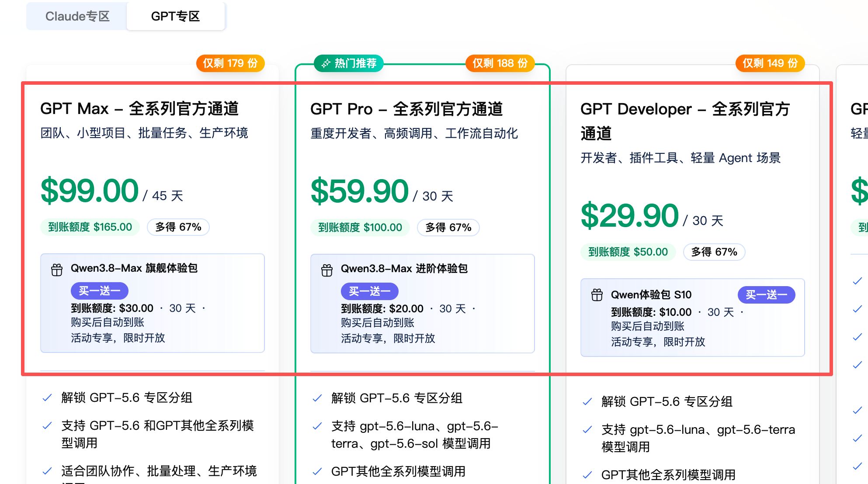Click the $99.00 price
The height and width of the screenshot is (484, 868).
pyautogui.click(x=90, y=191)
